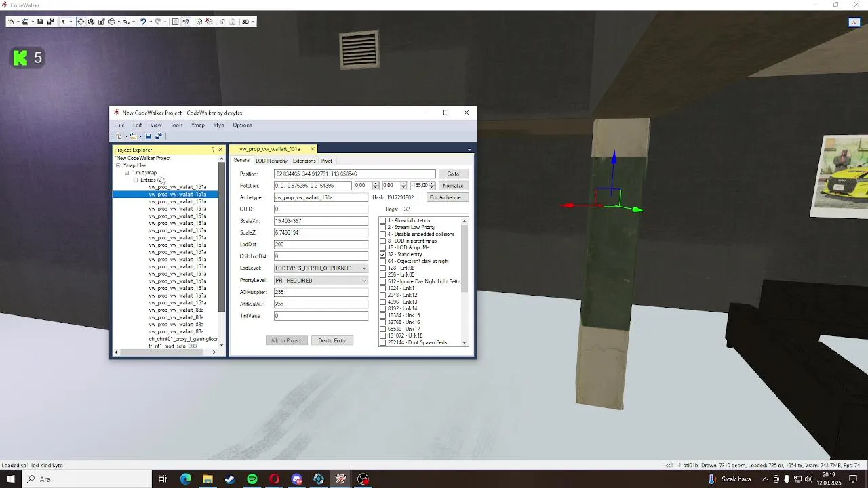Toggle '16 - LOD Adopt Me' checkbox
This screenshot has height=488, width=868.
point(382,248)
